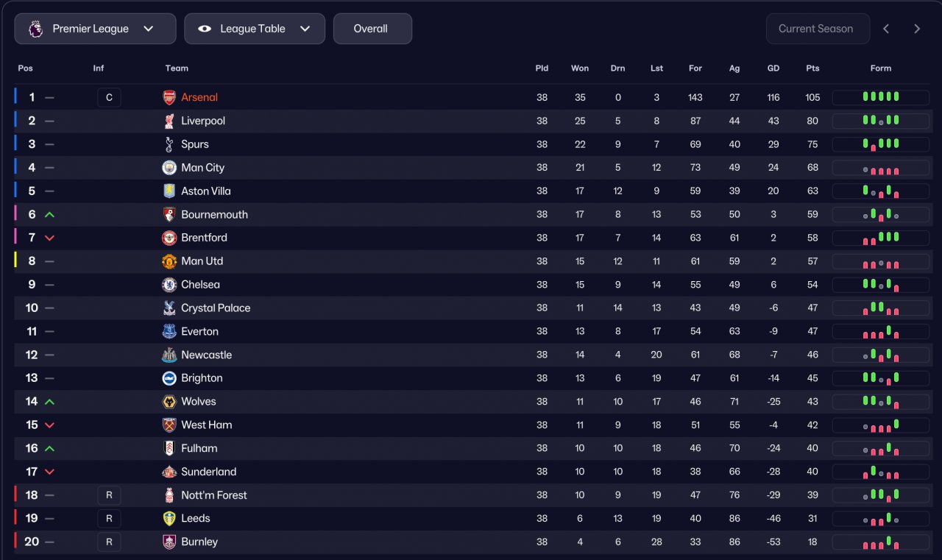Click the 'R' badge next to Nott'm Forest
The height and width of the screenshot is (560, 942).
pyautogui.click(x=109, y=495)
